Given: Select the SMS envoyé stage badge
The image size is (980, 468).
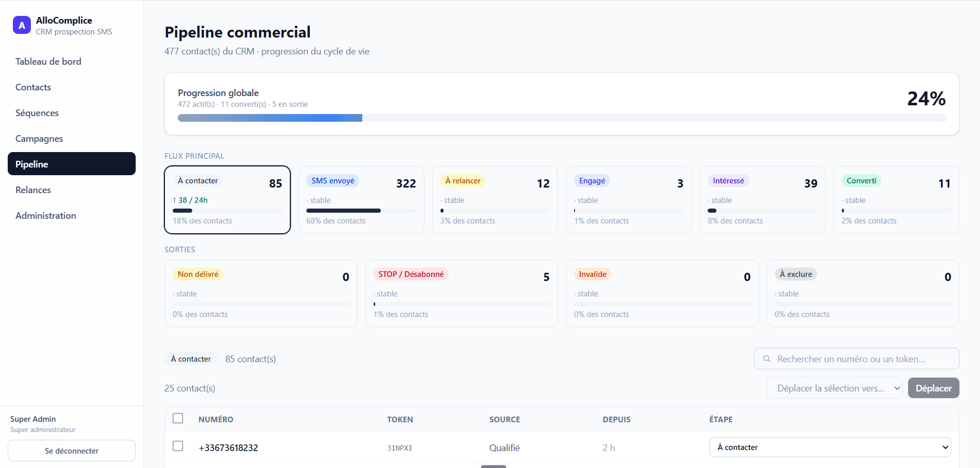Looking at the screenshot, I should (332, 181).
